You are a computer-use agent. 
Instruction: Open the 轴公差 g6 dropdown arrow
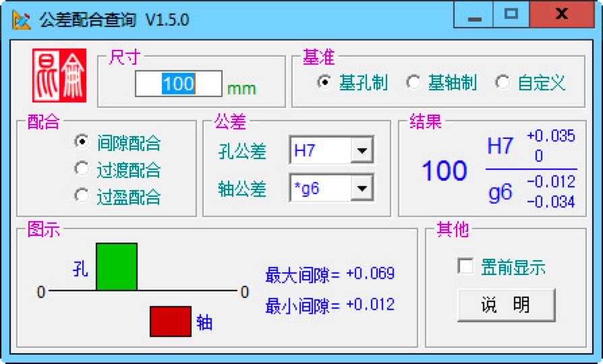tap(362, 188)
